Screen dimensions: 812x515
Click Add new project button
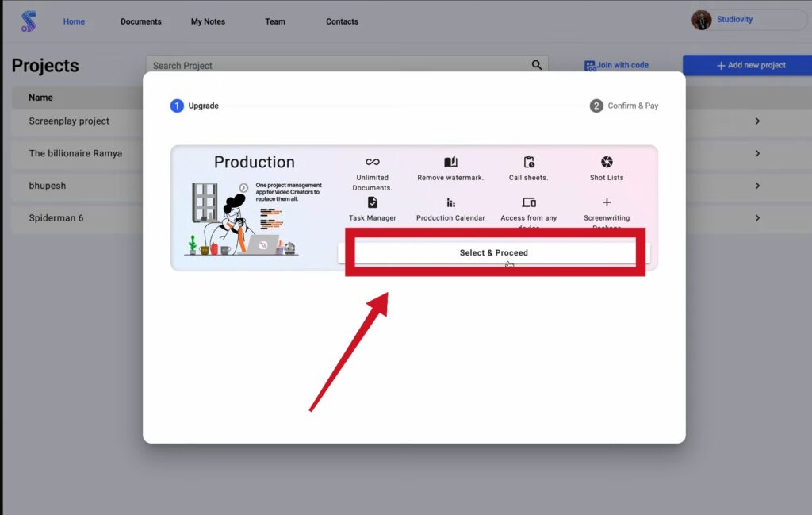point(747,65)
